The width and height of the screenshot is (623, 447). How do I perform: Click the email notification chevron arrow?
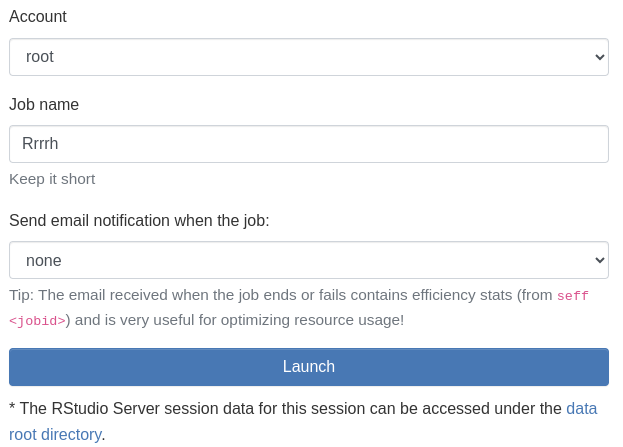[599, 260]
